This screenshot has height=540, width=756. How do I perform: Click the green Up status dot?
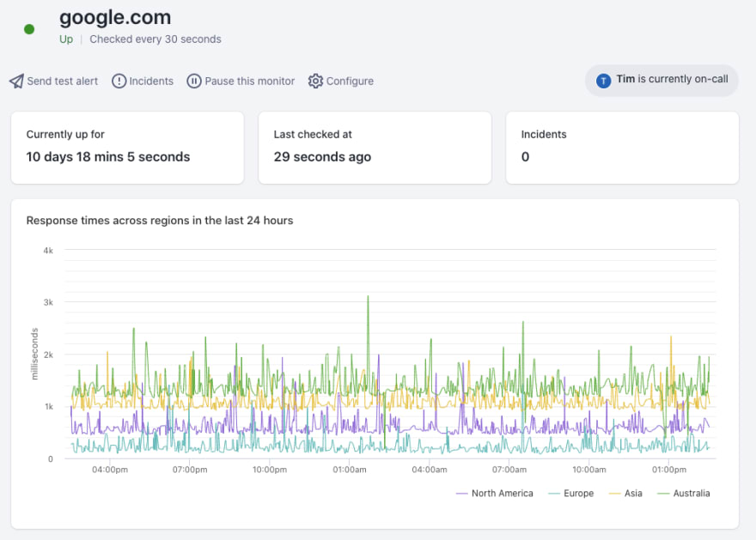click(29, 29)
